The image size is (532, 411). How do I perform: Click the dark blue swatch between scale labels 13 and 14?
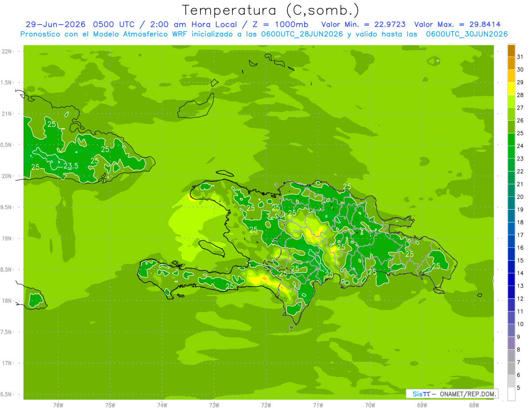click(511, 279)
